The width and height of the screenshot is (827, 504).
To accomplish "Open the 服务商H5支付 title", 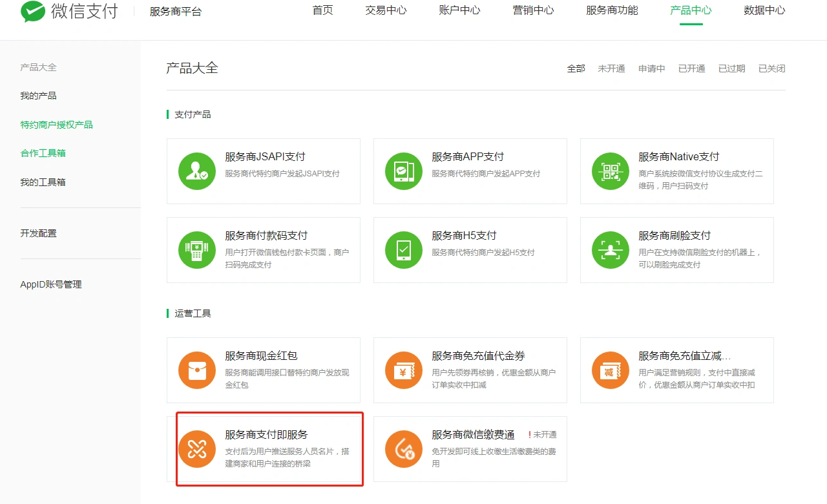I will coord(464,235).
